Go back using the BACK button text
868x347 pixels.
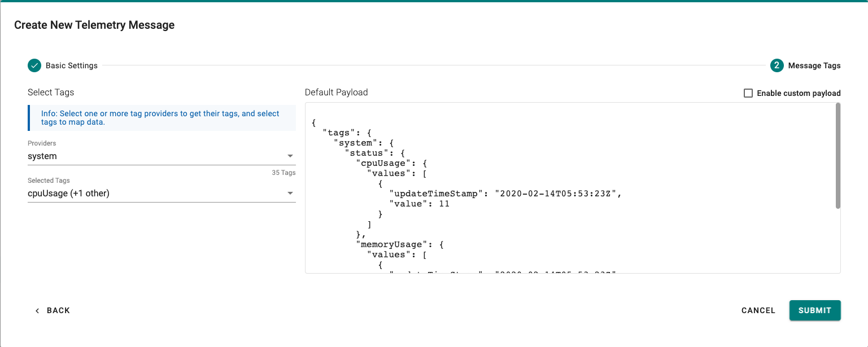coord(58,310)
